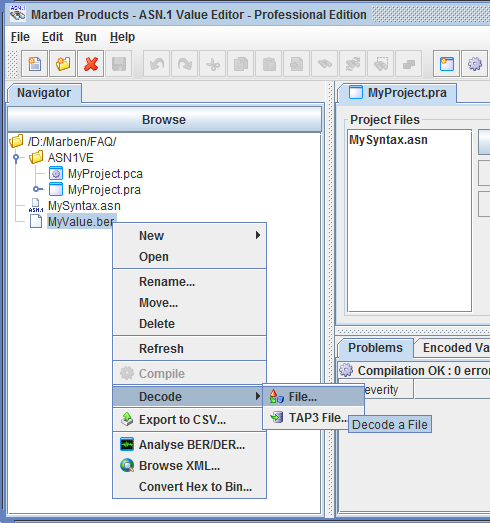Click the gear Compile toolbar icon
The width and height of the screenshot is (490, 523).
[475, 64]
